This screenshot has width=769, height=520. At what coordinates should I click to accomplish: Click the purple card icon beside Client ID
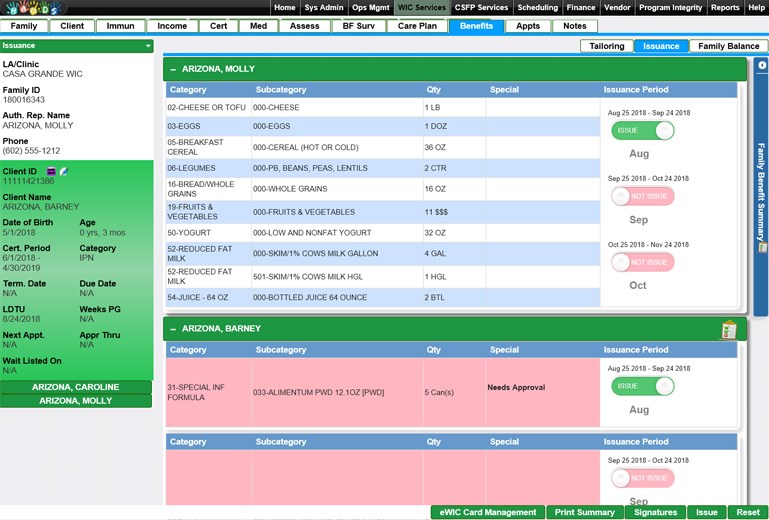point(52,172)
